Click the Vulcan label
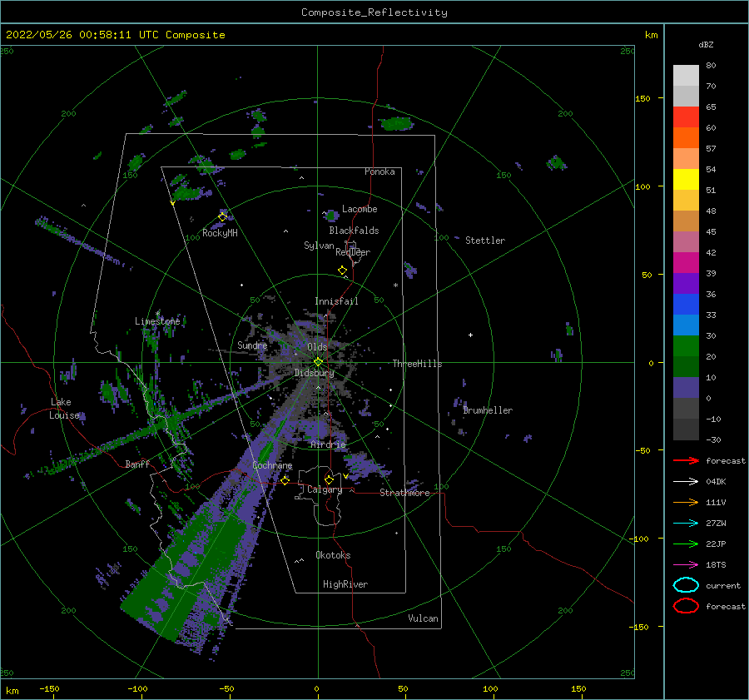The height and width of the screenshot is (700, 749). point(423,618)
